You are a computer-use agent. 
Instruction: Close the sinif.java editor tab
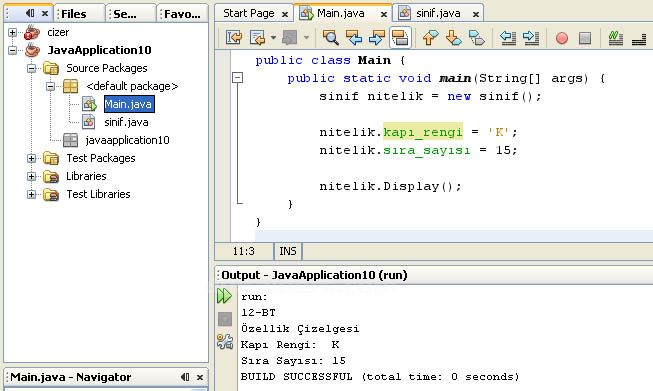tap(476, 14)
